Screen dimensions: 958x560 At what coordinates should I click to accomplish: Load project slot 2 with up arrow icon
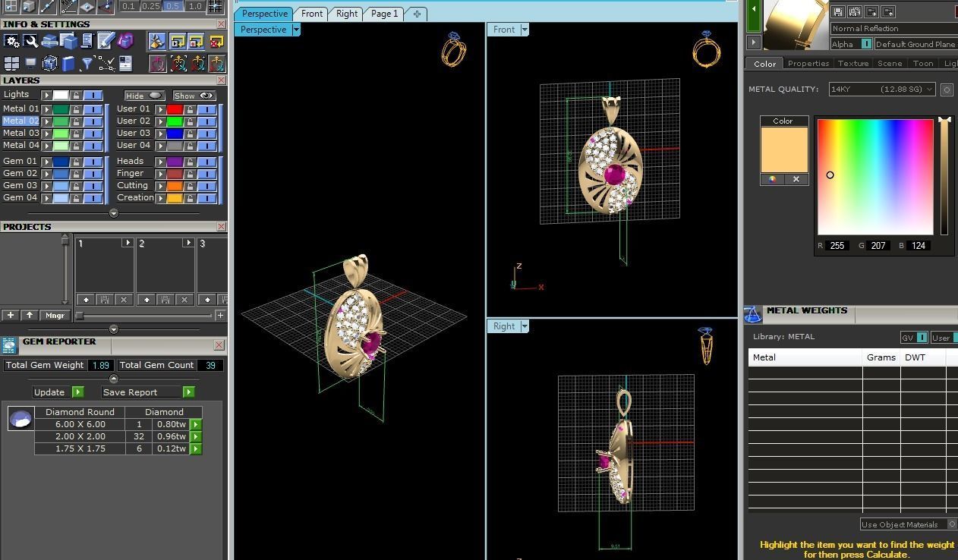[x=147, y=300]
